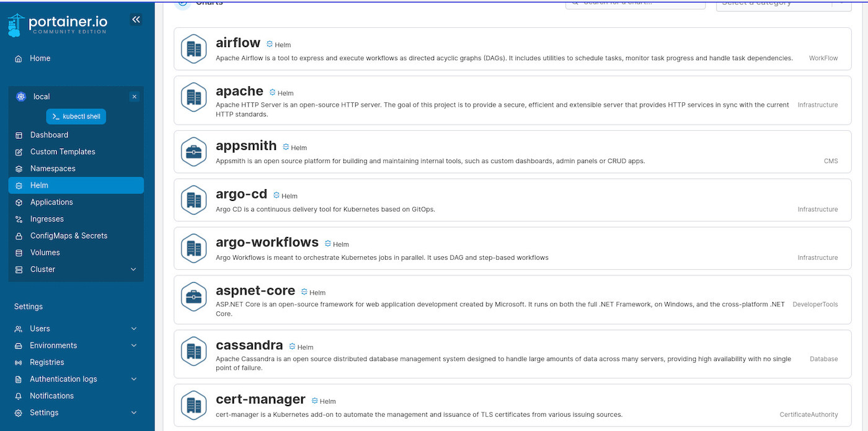
Task: Click the Portainer.io logo
Action: (58, 25)
